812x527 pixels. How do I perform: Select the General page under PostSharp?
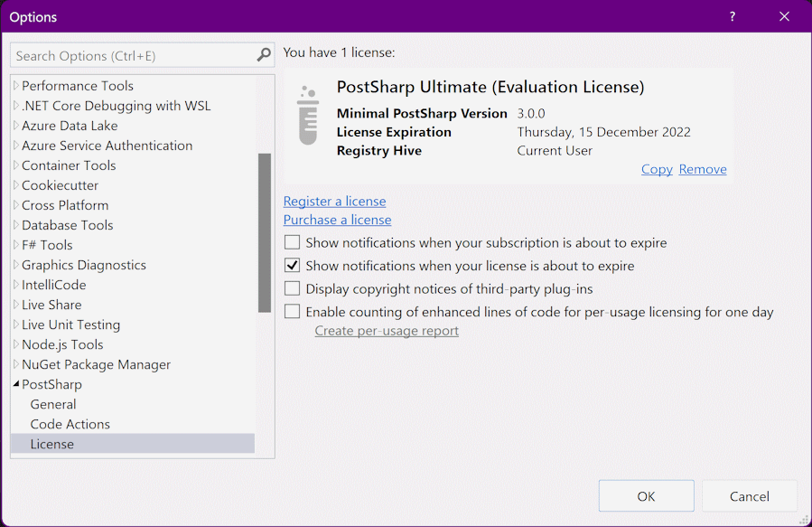click(53, 404)
